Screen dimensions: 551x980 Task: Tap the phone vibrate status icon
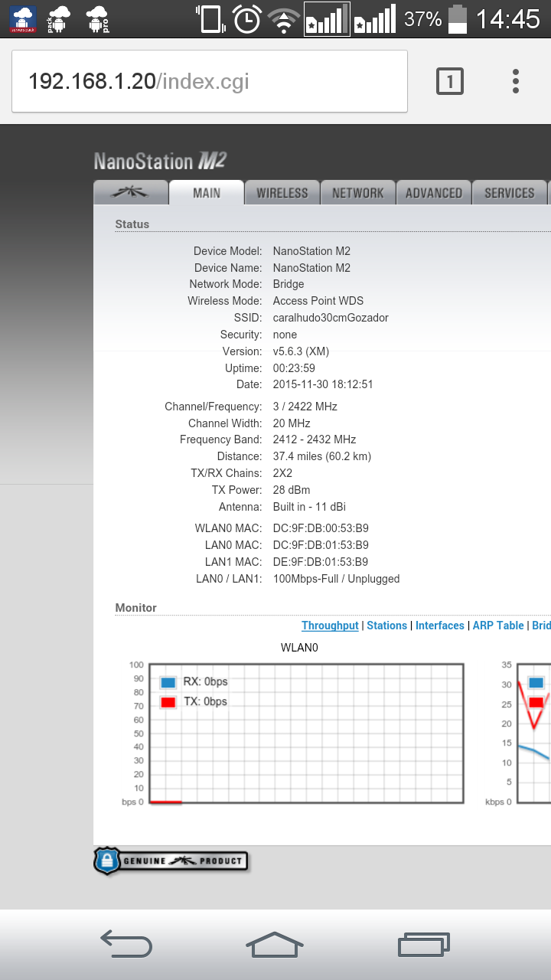(x=210, y=19)
